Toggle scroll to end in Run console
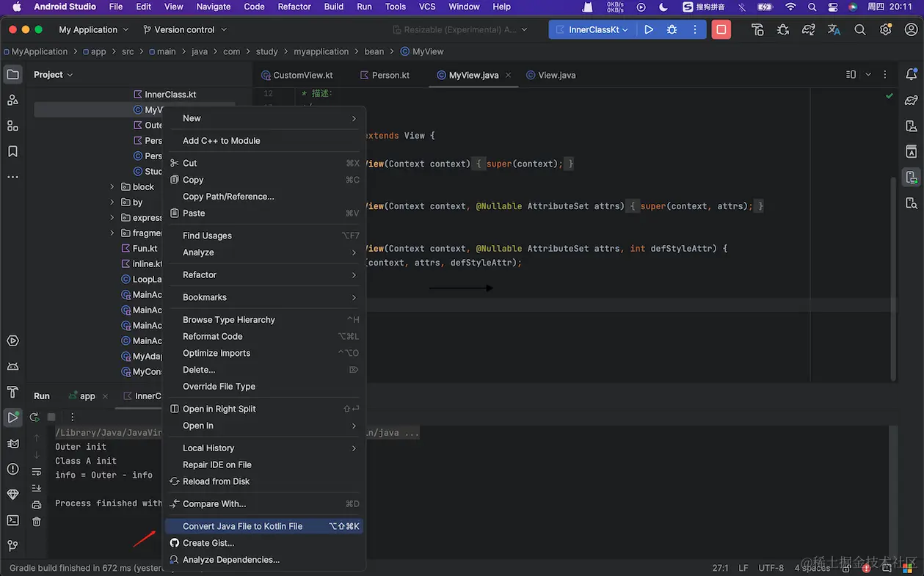Image resolution: width=924 pixels, height=576 pixels. click(37, 489)
